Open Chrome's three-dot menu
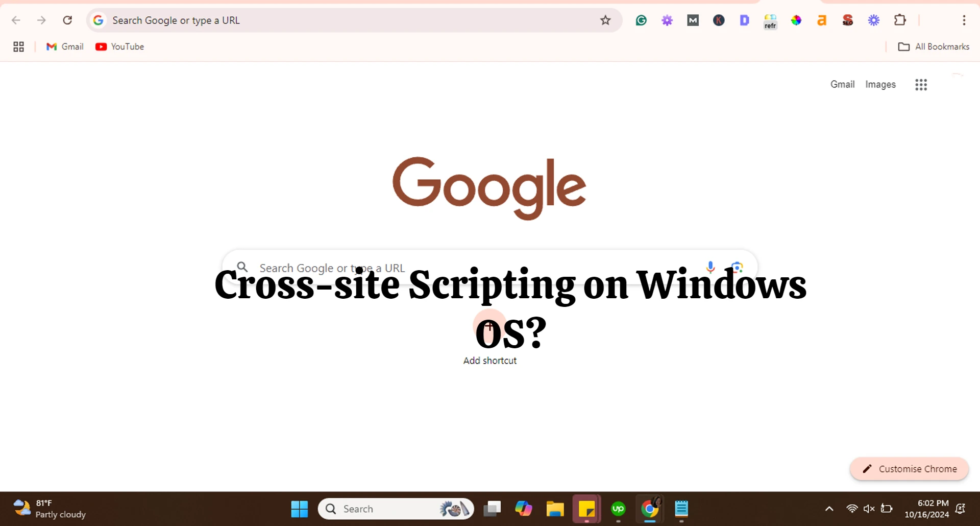The image size is (980, 526). tap(964, 20)
